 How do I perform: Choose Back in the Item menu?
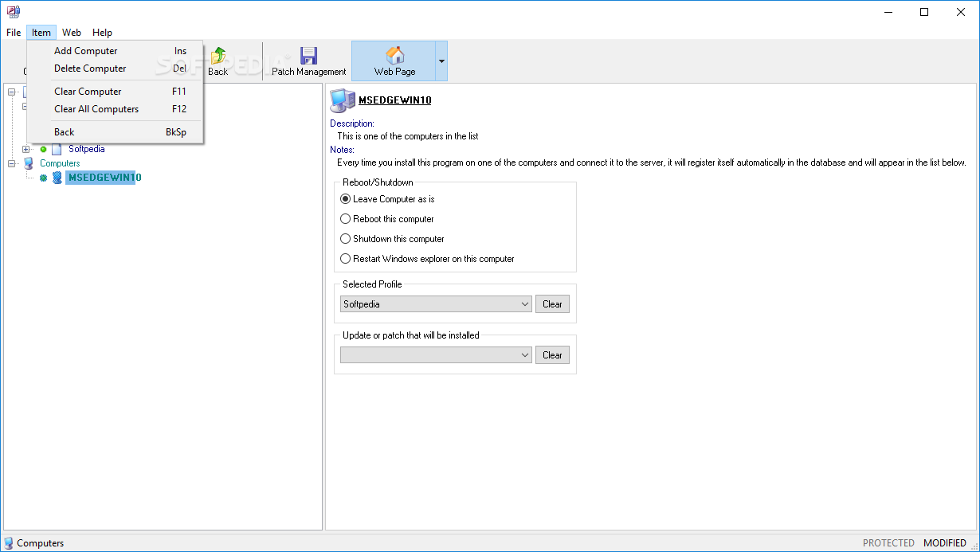click(116, 132)
